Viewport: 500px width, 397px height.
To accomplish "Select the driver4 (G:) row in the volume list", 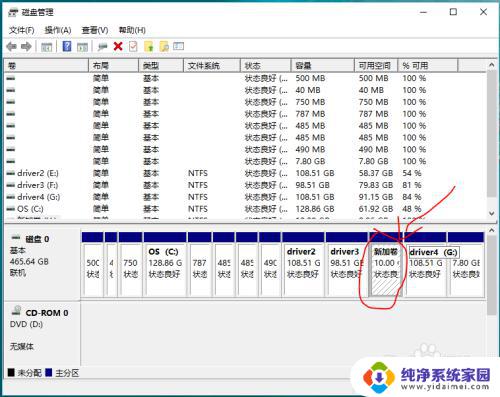I will click(245, 197).
